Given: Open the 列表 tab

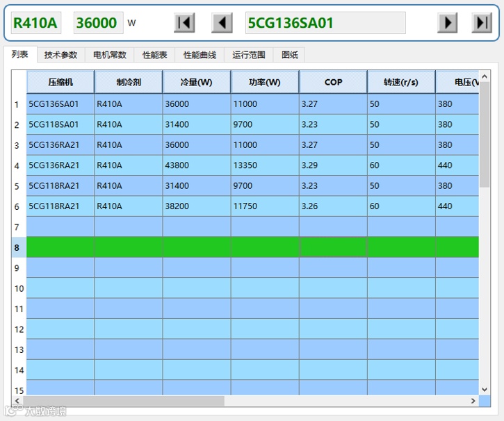Looking at the screenshot, I should pos(20,54).
